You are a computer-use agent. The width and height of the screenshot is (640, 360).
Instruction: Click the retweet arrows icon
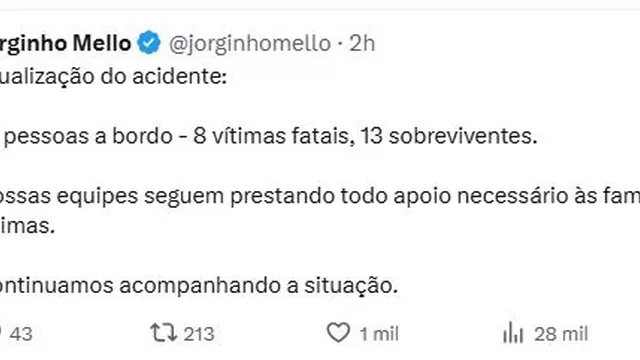point(164,333)
